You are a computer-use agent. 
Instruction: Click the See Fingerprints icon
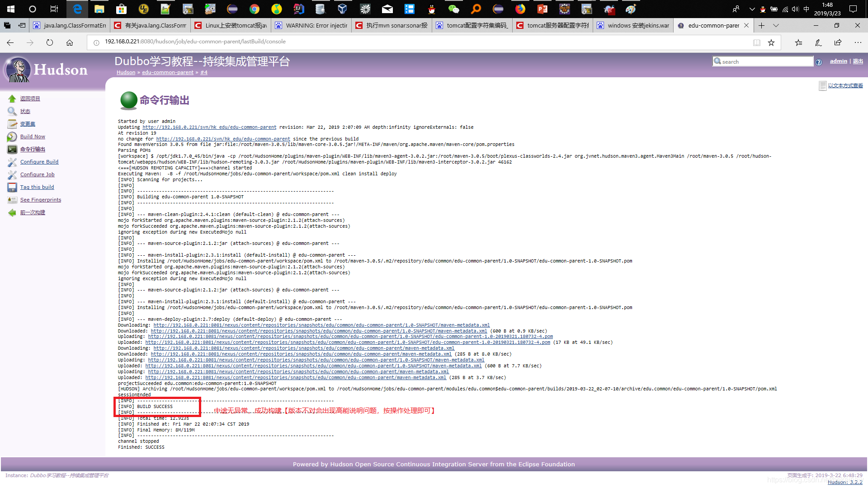point(12,200)
